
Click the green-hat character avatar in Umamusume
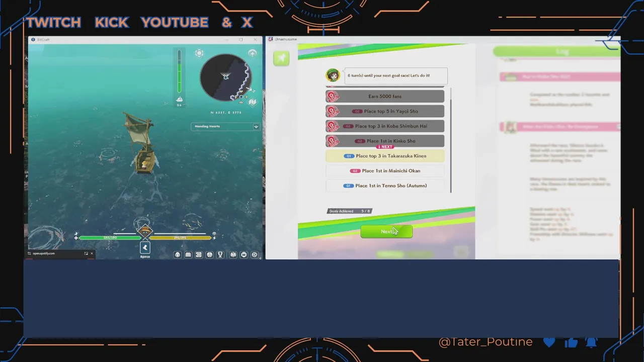[x=333, y=75]
